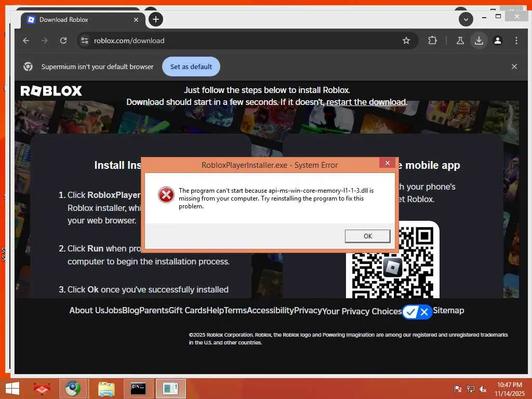The width and height of the screenshot is (532, 399).
Task: Switch to the Supermium browser on the taskbar
Action: [73, 389]
